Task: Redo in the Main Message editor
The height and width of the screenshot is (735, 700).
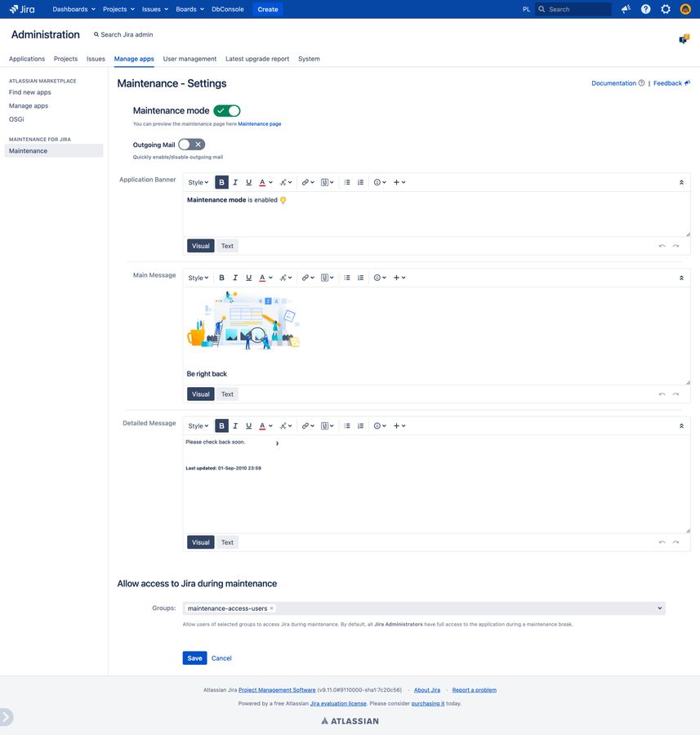Action: 675,394
